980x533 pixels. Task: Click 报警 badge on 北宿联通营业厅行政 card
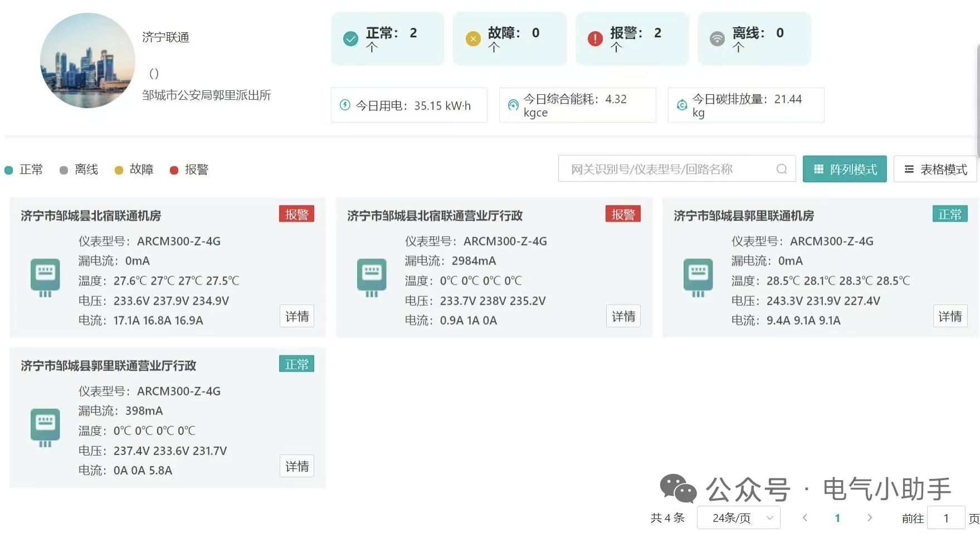623,214
